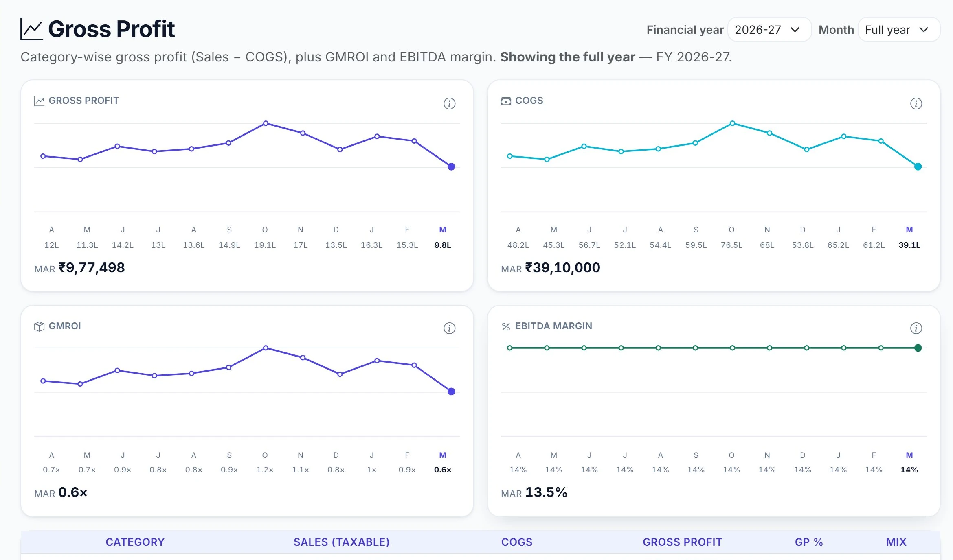Click the 1.1× November GMROI value
This screenshot has height=560, width=953.
click(x=300, y=470)
